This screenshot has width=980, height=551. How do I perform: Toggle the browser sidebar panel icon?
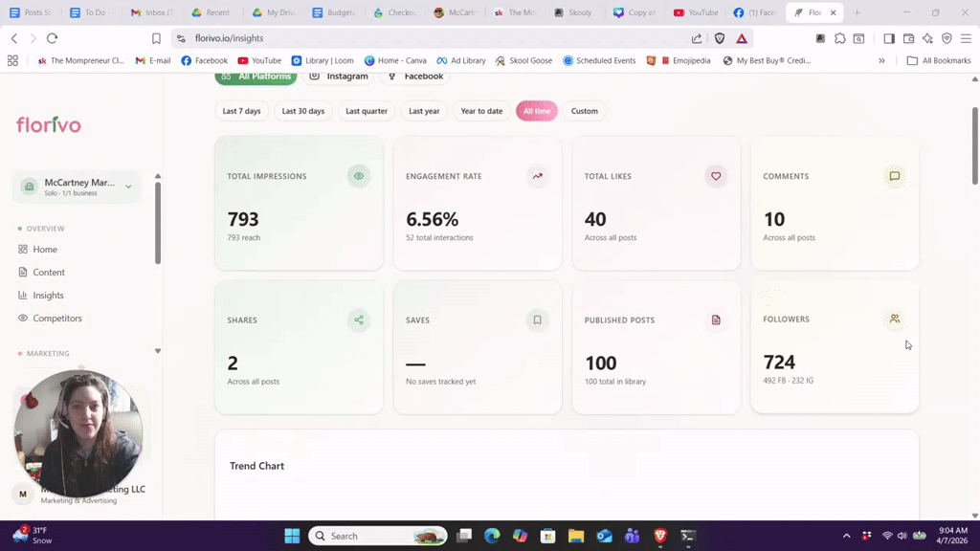pyautogui.click(x=889, y=38)
